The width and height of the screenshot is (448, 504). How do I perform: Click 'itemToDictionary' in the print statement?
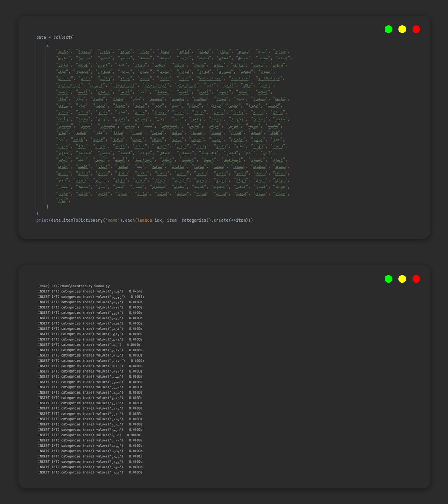(x=83, y=220)
